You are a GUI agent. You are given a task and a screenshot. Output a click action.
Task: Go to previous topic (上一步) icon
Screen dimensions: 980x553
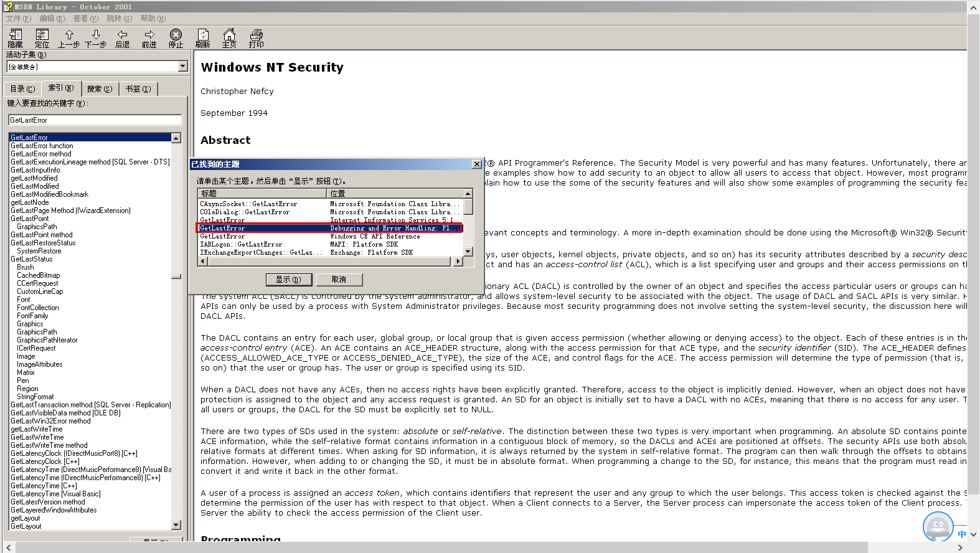click(x=69, y=38)
